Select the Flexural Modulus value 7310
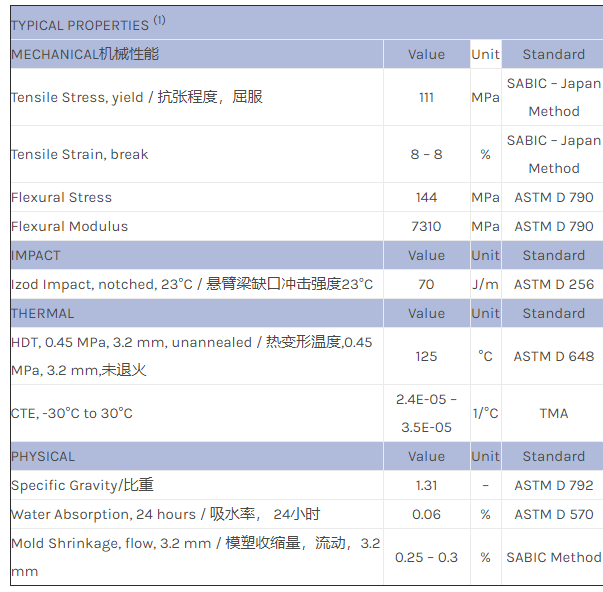 [x=426, y=226]
